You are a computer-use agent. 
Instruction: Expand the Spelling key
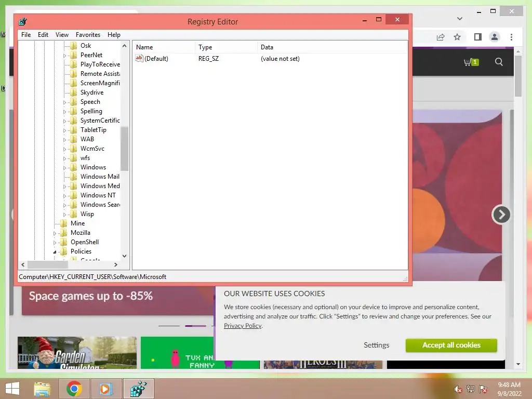pyautogui.click(x=64, y=112)
